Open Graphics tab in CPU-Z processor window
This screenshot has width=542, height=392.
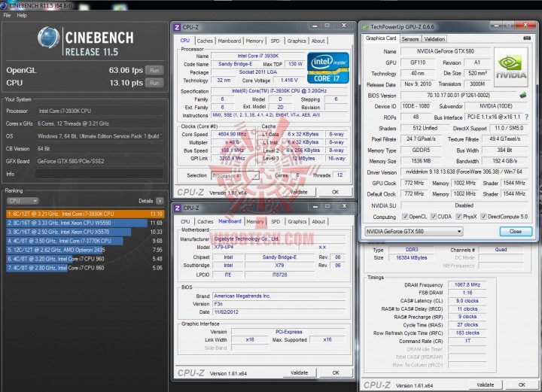297,41
